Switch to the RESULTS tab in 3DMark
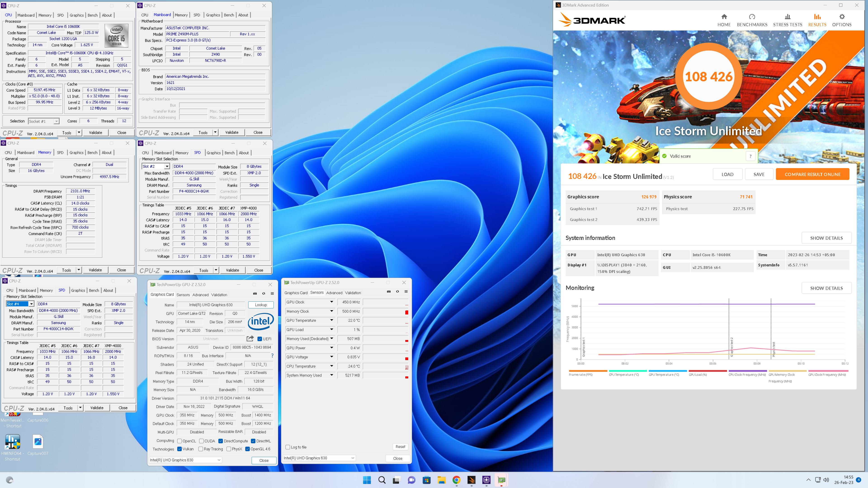 pyautogui.click(x=817, y=20)
